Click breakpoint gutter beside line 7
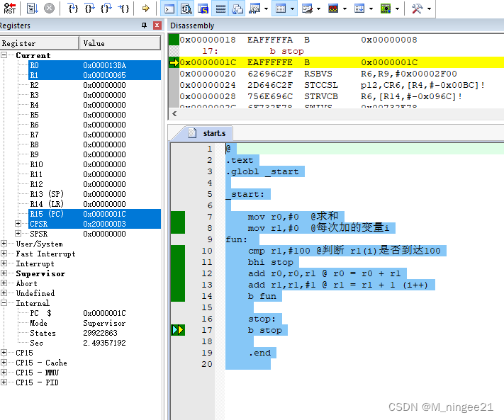The width and height of the screenshot is (504, 420). (x=178, y=217)
